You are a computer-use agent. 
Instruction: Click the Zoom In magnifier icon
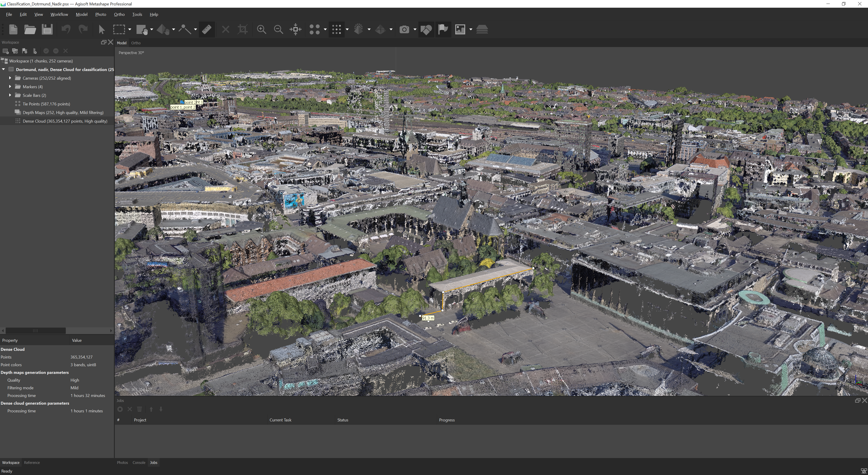tap(261, 29)
